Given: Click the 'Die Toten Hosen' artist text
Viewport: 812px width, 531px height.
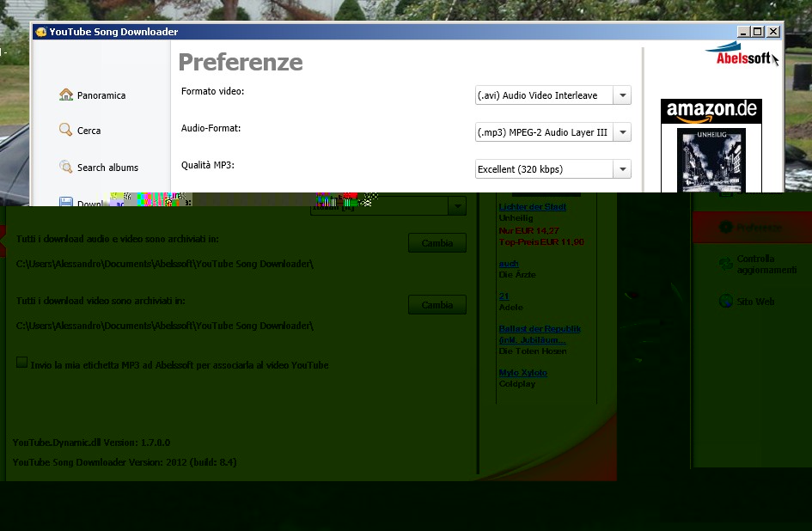Looking at the screenshot, I should 533,351.
